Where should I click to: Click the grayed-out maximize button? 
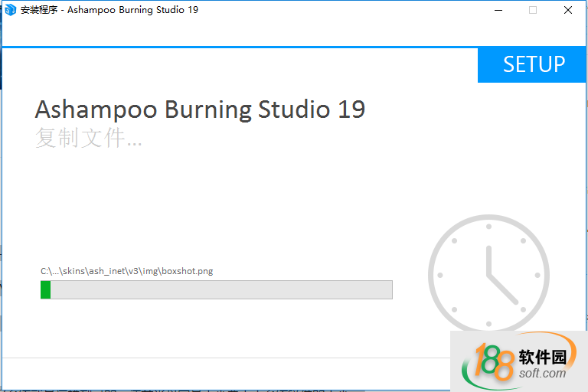(x=533, y=11)
